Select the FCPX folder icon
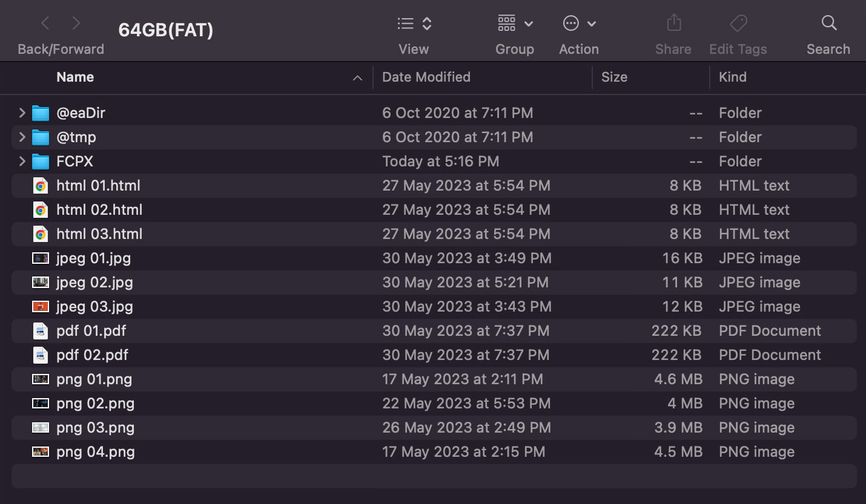The image size is (866, 504). pos(41,162)
